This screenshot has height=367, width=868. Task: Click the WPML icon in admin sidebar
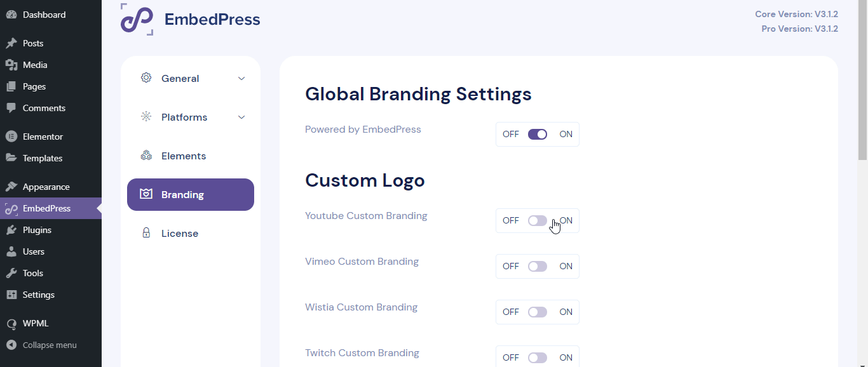point(11,323)
